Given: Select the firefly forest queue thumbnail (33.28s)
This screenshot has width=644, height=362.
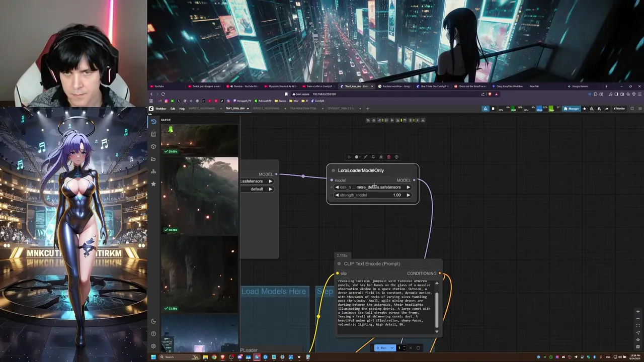Looking at the screenshot, I should [x=200, y=196].
